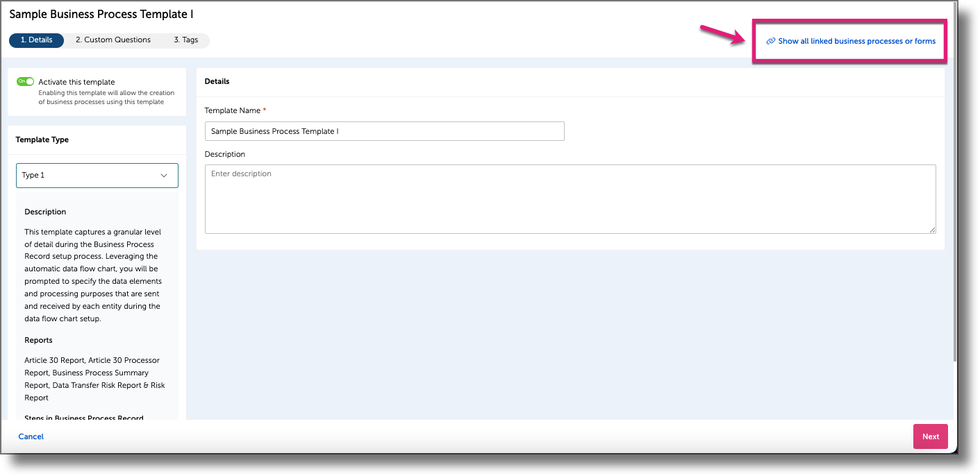Disable the "Activate this template" toggle

pos(25,81)
